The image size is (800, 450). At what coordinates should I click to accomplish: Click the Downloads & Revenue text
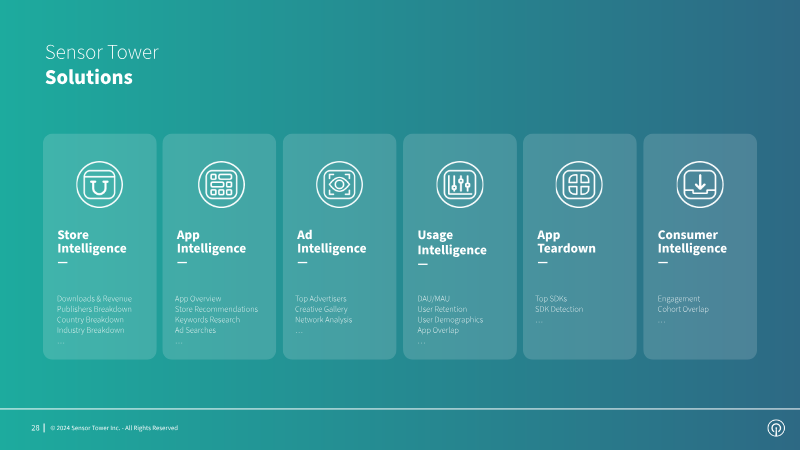point(94,298)
